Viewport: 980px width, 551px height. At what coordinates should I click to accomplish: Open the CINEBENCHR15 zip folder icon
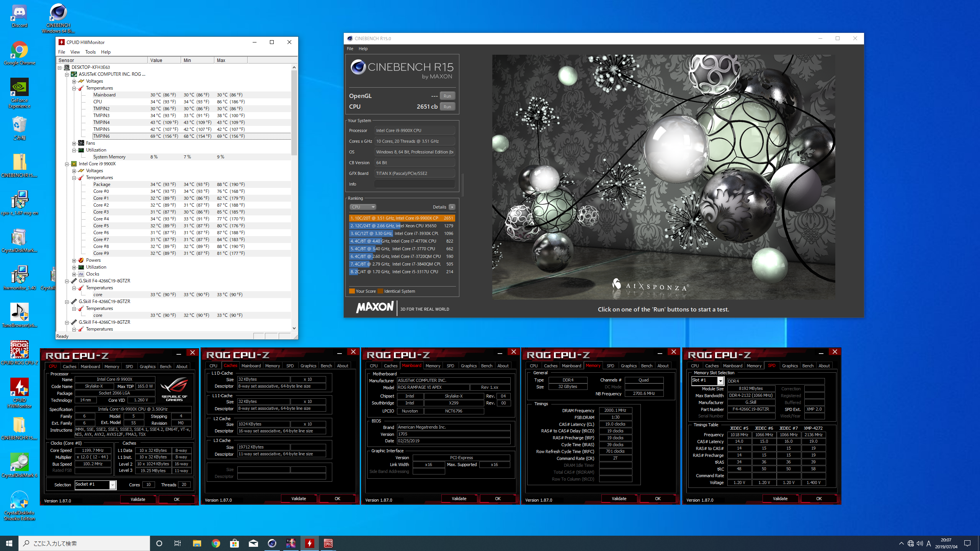tap(19, 166)
